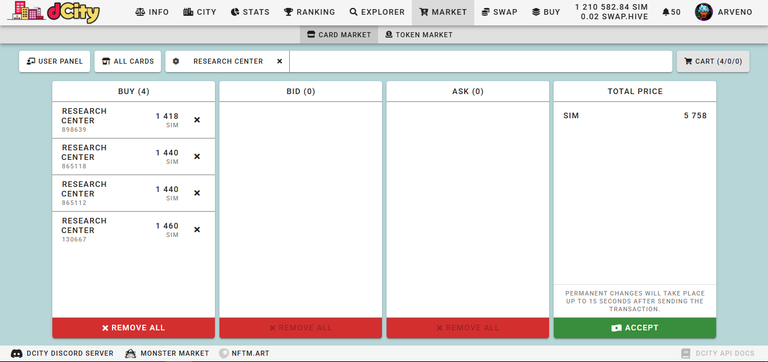Click the card ID 865118

coord(74,167)
